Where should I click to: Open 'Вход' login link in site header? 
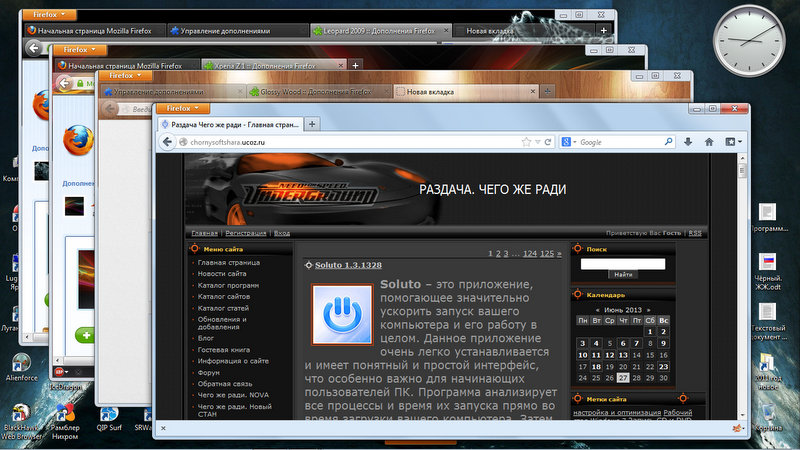[282, 233]
